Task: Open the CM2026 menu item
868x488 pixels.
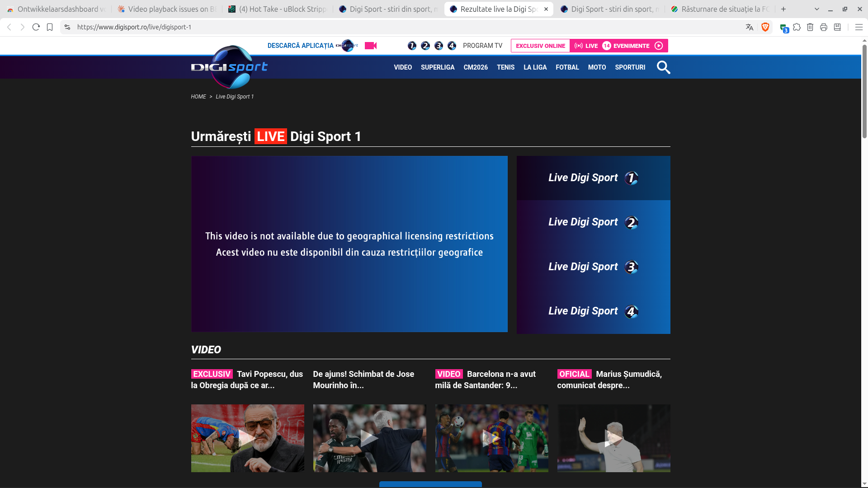Action: (x=476, y=67)
